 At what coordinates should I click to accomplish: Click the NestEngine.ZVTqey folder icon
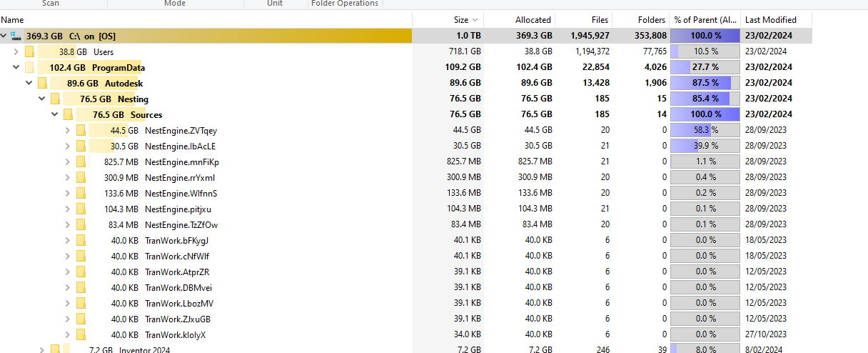[x=81, y=130]
